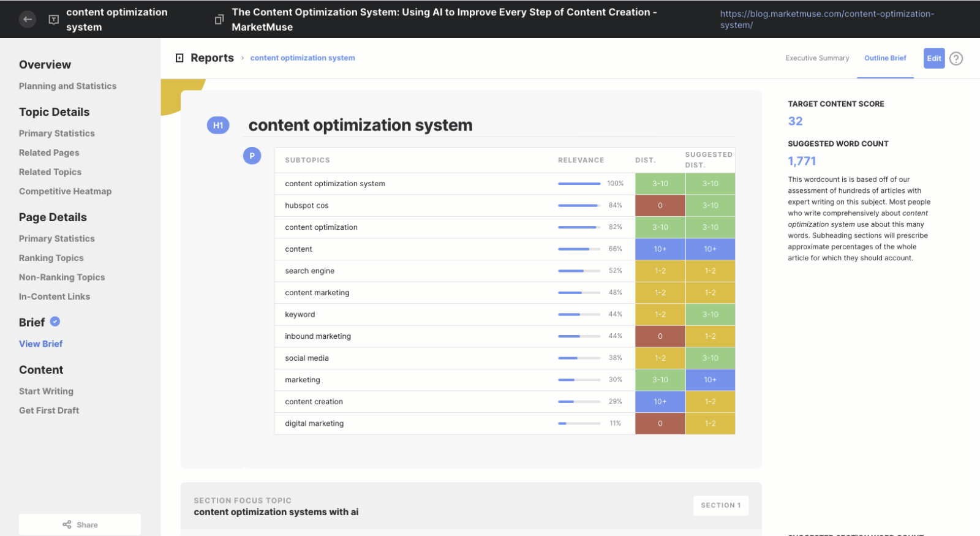Select the Outline Brief tab
Image resolution: width=980 pixels, height=536 pixels.
tap(885, 58)
